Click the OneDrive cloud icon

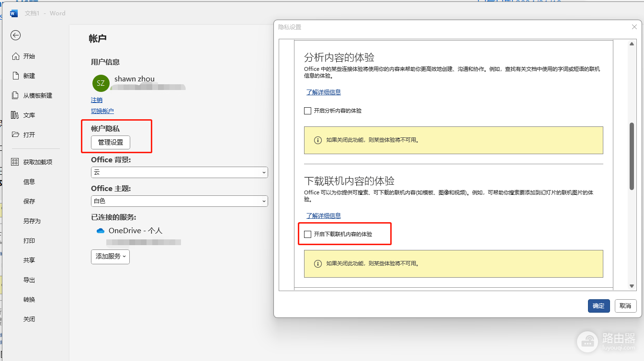(101, 231)
